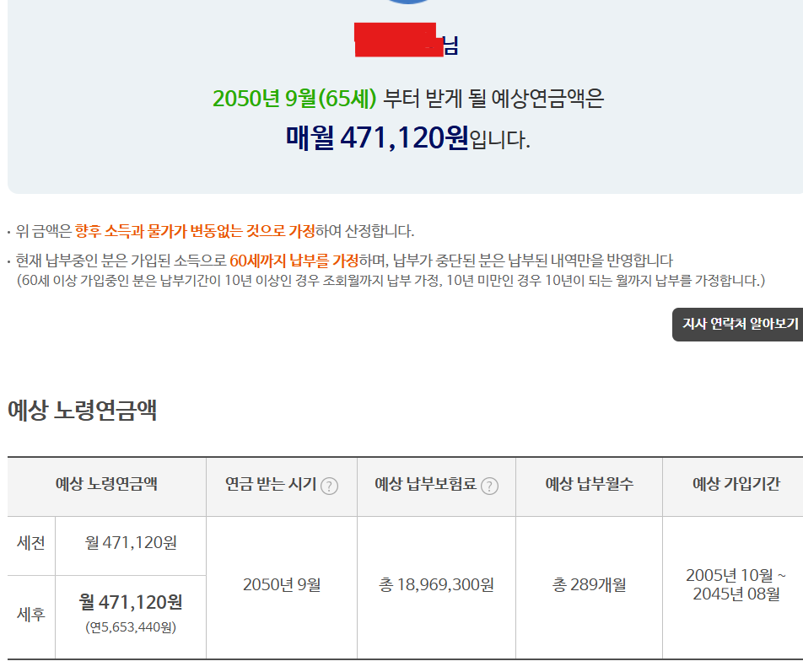The width and height of the screenshot is (803, 672).
Task: Click the redacted name box above the notice
Action: pyautogui.click(x=398, y=40)
